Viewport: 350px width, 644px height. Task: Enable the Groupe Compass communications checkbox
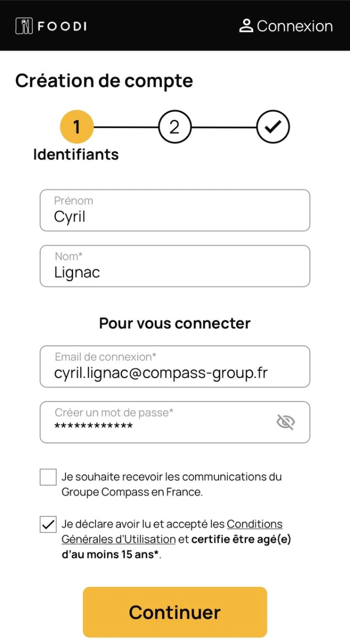tap(48, 477)
